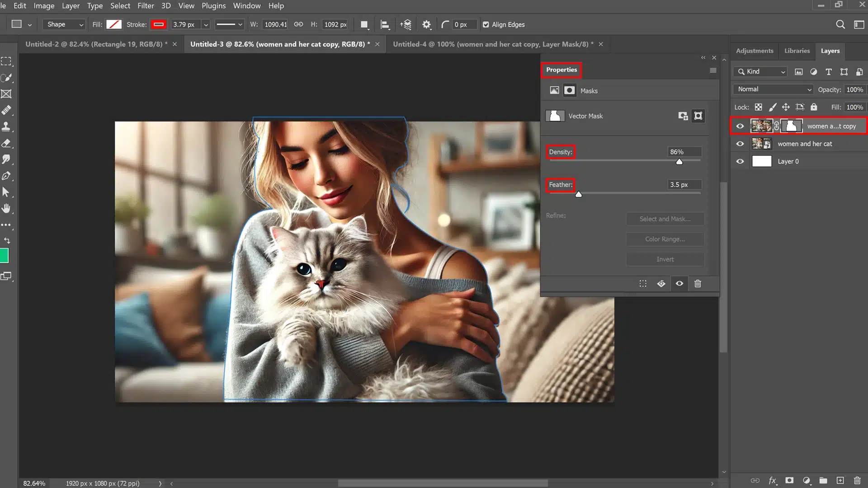
Task: Add a pixel mask in Properties
Action: click(683, 116)
